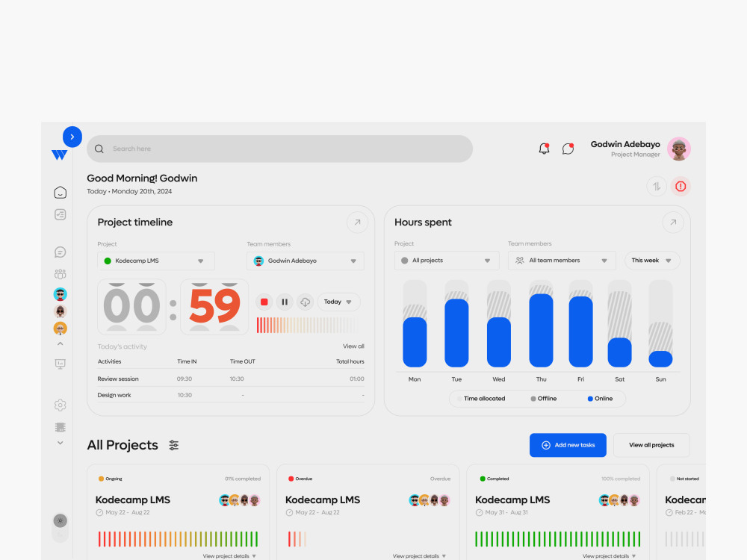The width and height of the screenshot is (747, 560).
Task: Open notifications bell
Action: click(x=544, y=149)
